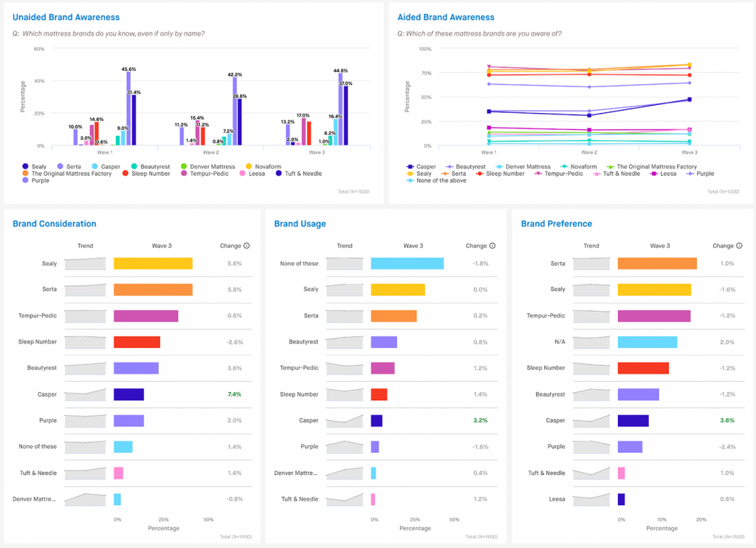756x548 pixels.
Task: Click the green 7.4% change for Casper consideration
Action: (x=234, y=394)
